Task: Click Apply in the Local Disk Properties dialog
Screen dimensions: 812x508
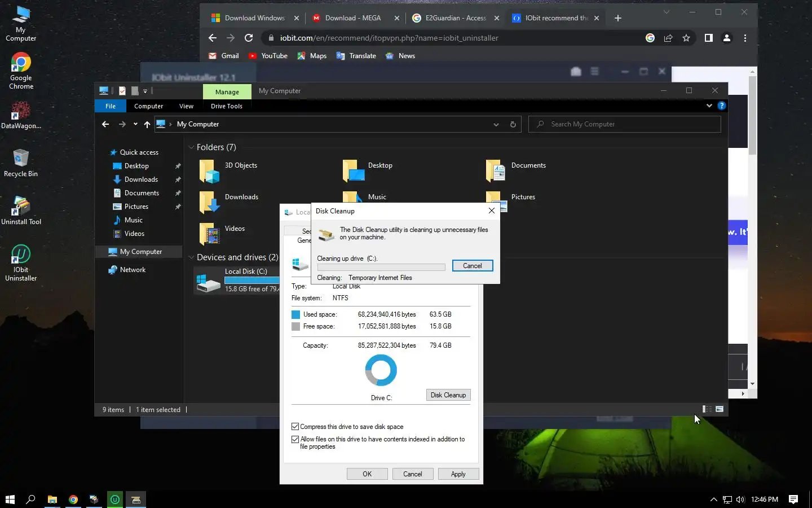Action: point(458,474)
